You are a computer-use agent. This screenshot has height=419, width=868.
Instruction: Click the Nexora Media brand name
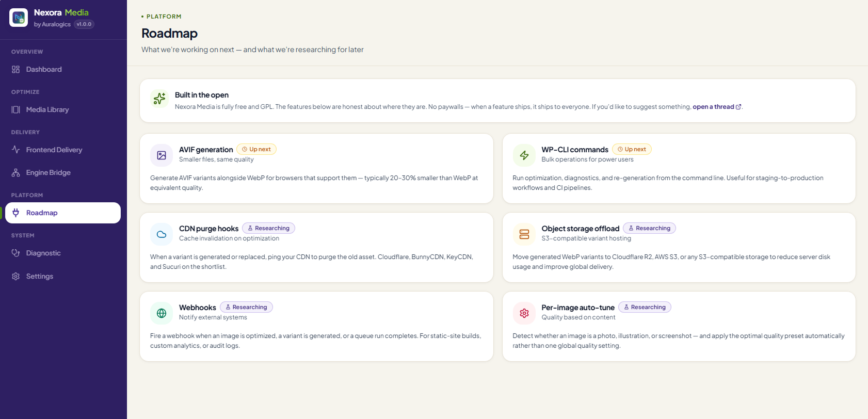click(61, 12)
